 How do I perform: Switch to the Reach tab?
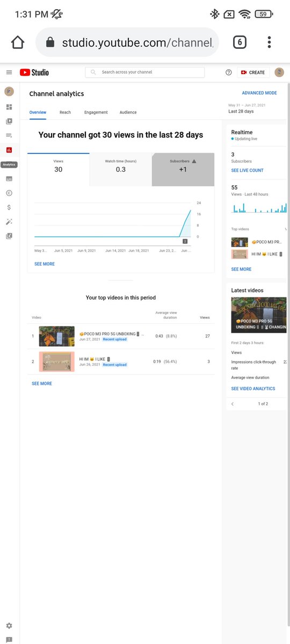coord(65,112)
